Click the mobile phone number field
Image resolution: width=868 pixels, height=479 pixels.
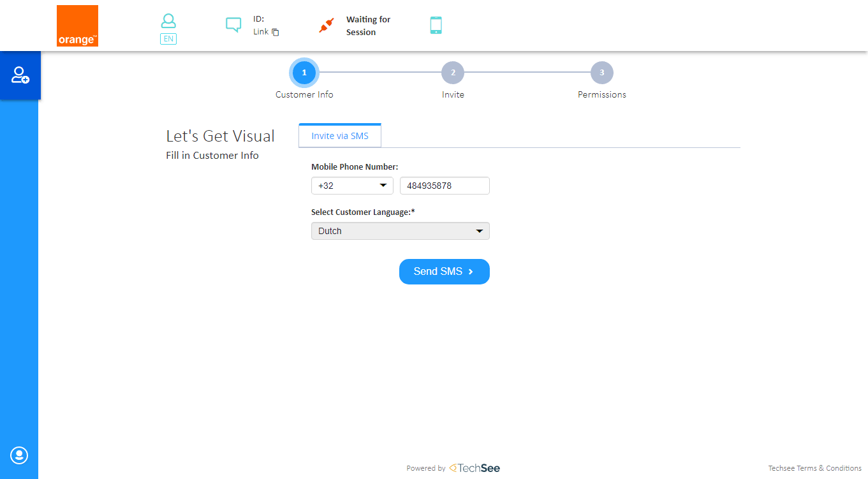click(x=445, y=186)
